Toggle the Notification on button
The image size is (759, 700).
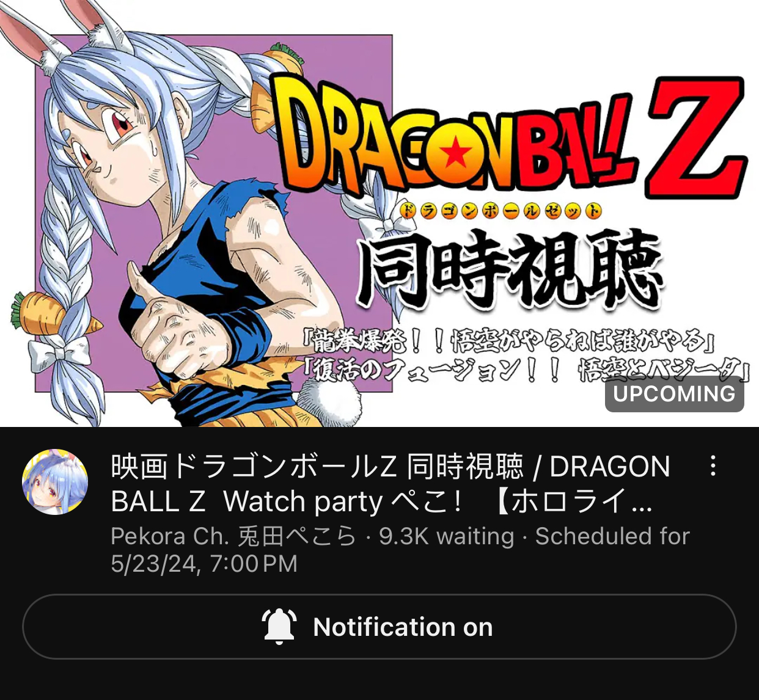click(380, 627)
